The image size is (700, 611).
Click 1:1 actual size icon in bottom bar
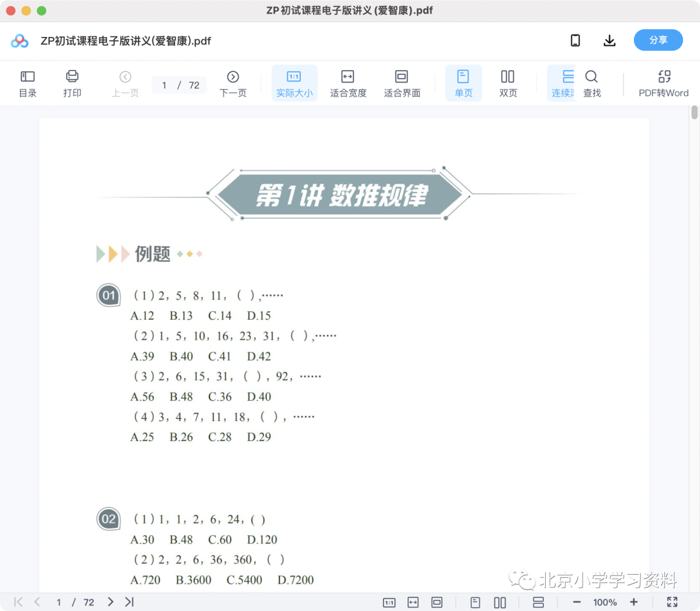click(389, 603)
